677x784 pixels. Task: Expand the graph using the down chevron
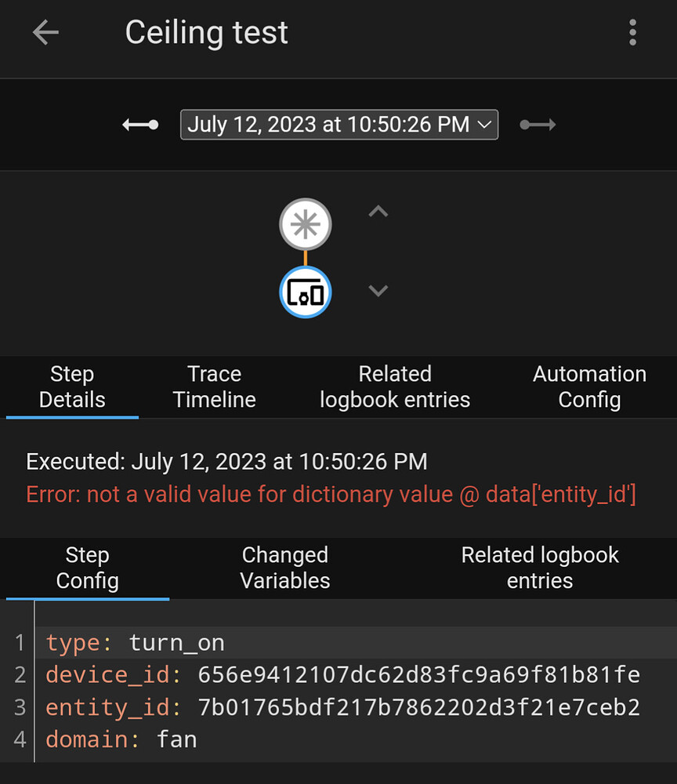378,290
